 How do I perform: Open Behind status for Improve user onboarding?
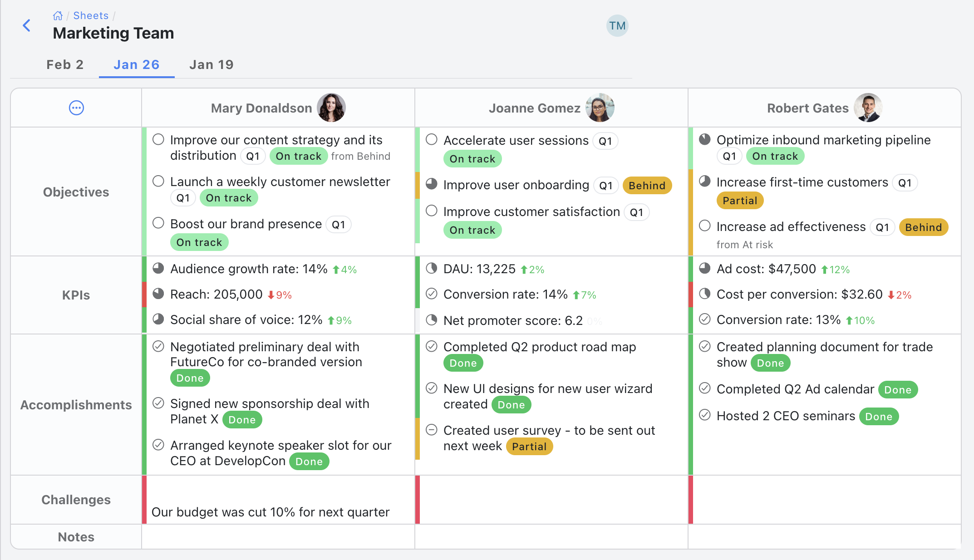pos(647,186)
